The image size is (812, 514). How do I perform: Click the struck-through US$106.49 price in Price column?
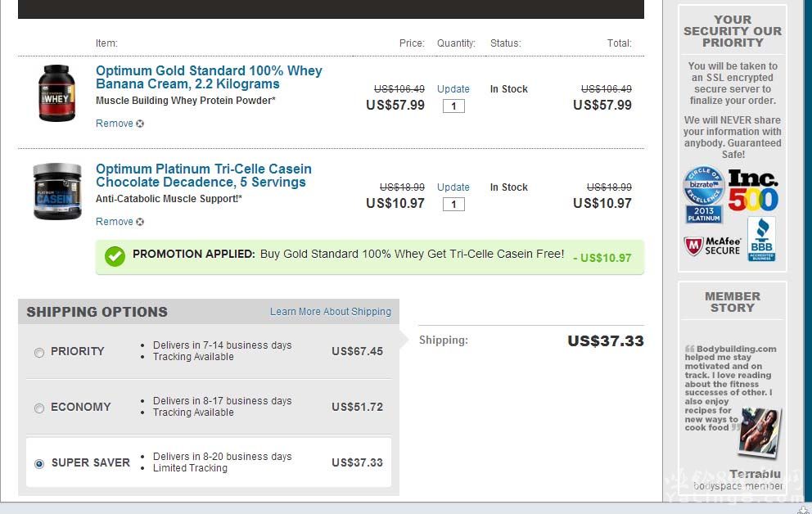click(x=399, y=89)
